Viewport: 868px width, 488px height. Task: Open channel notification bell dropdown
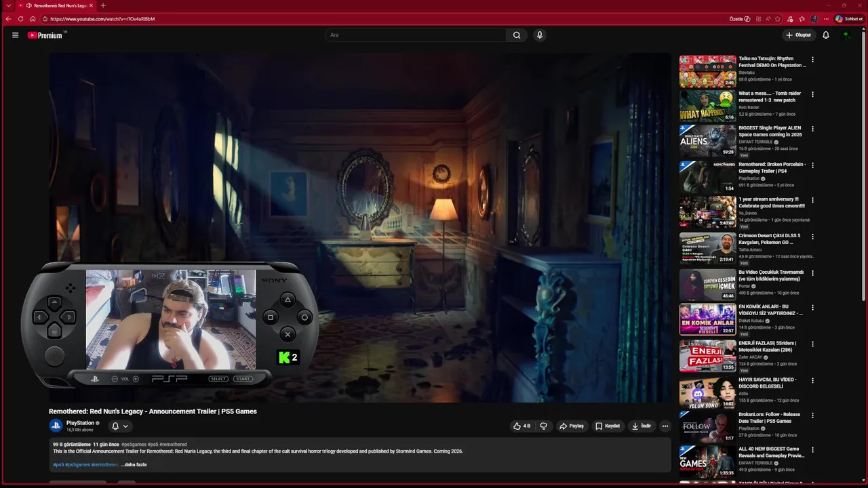(x=120, y=426)
